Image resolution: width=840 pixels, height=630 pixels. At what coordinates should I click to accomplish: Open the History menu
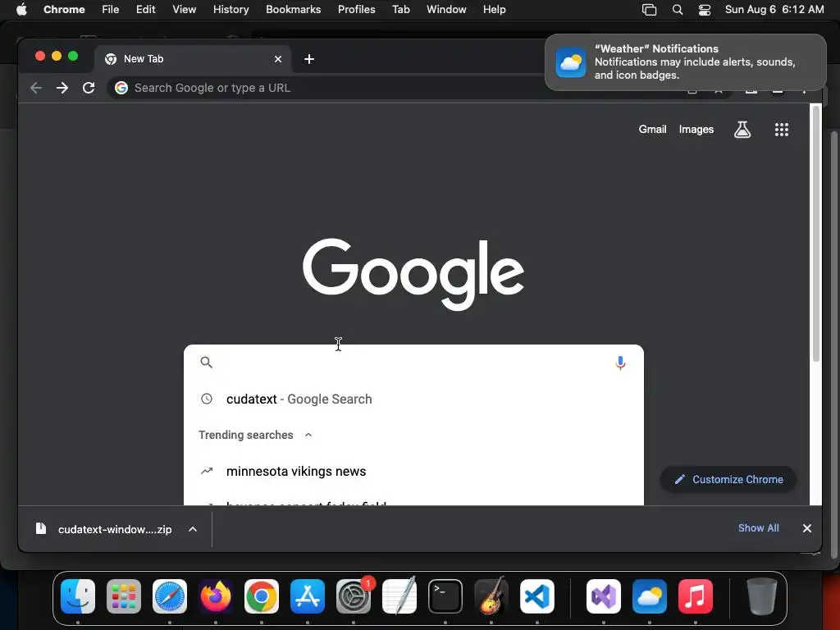(231, 10)
